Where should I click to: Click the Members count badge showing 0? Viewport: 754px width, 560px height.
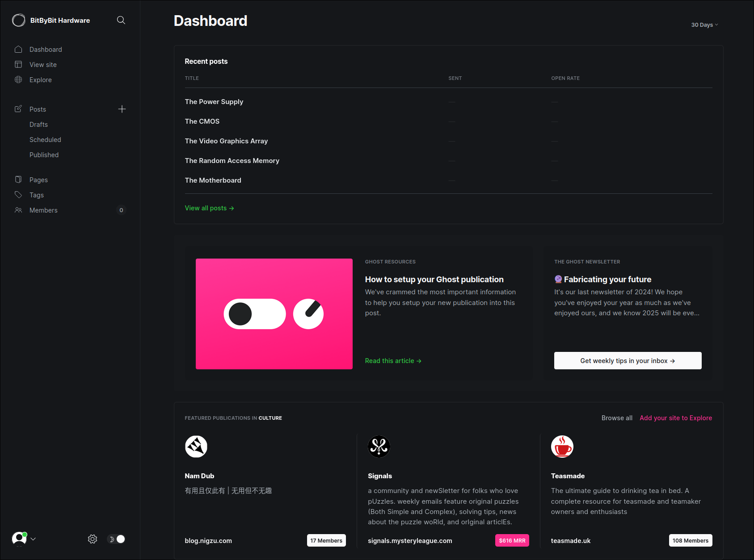(x=121, y=210)
